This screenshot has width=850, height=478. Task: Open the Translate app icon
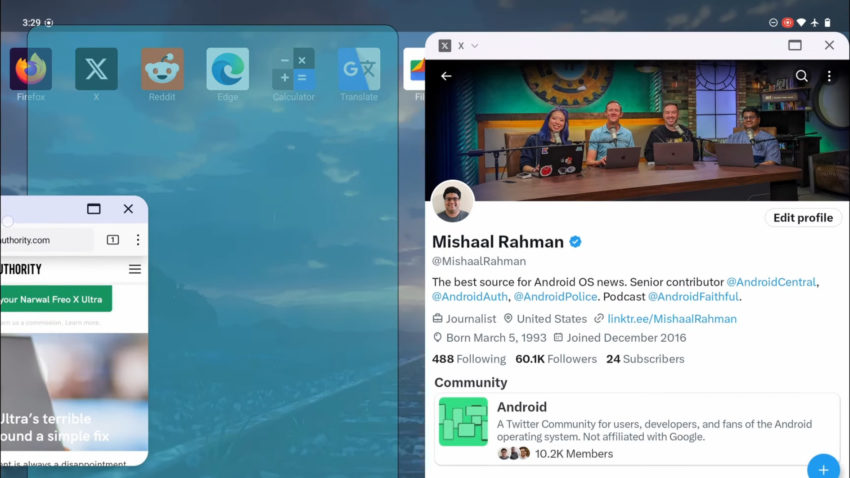pos(359,69)
